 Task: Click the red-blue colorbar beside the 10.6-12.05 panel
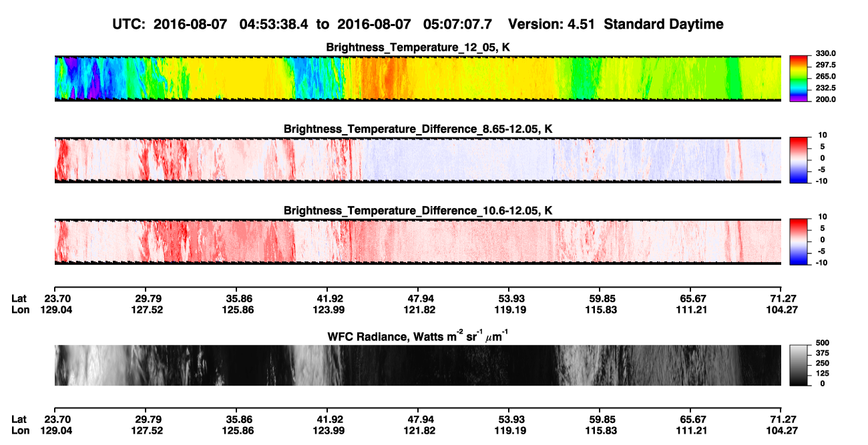799,242
